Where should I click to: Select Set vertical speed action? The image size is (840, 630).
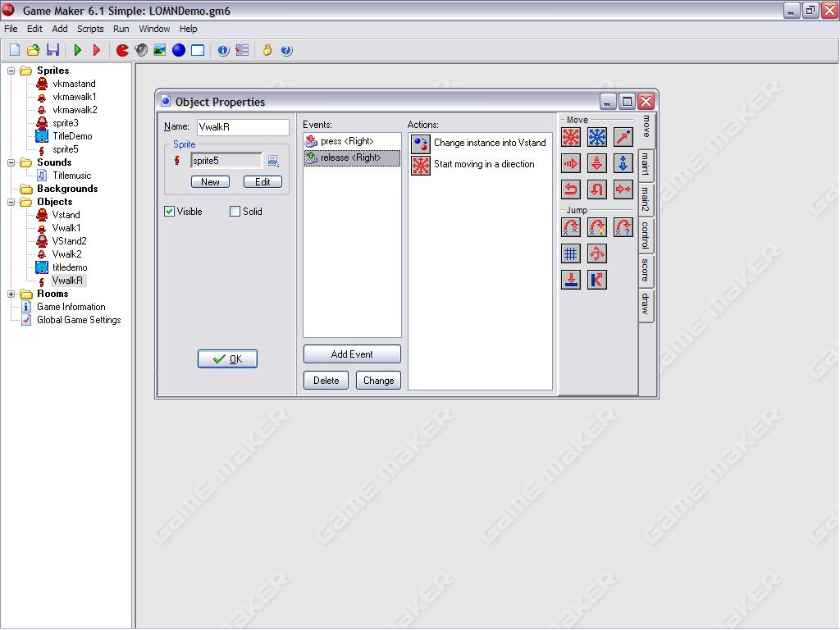(x=597, y=163)
